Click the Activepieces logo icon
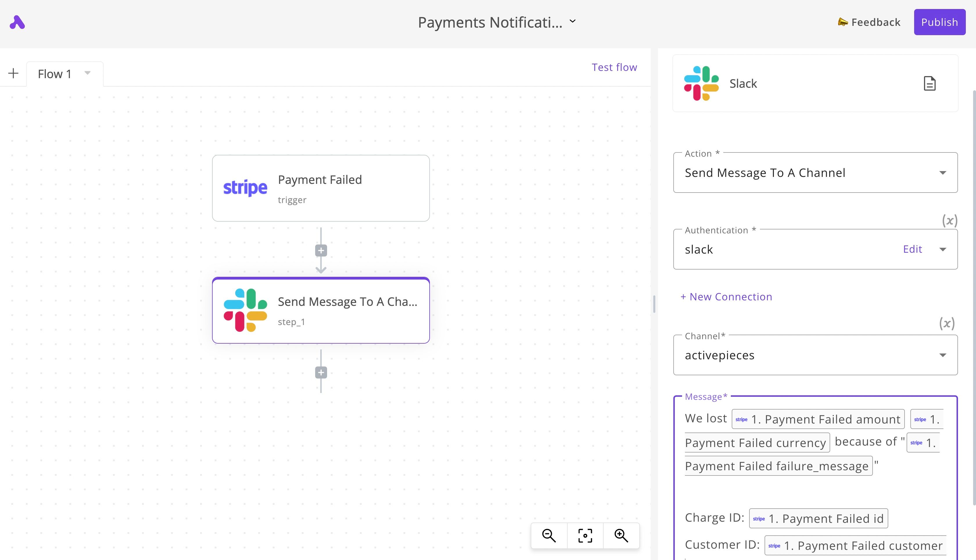Viewport: 976px width, 560px height. click(x=17, y=22)
